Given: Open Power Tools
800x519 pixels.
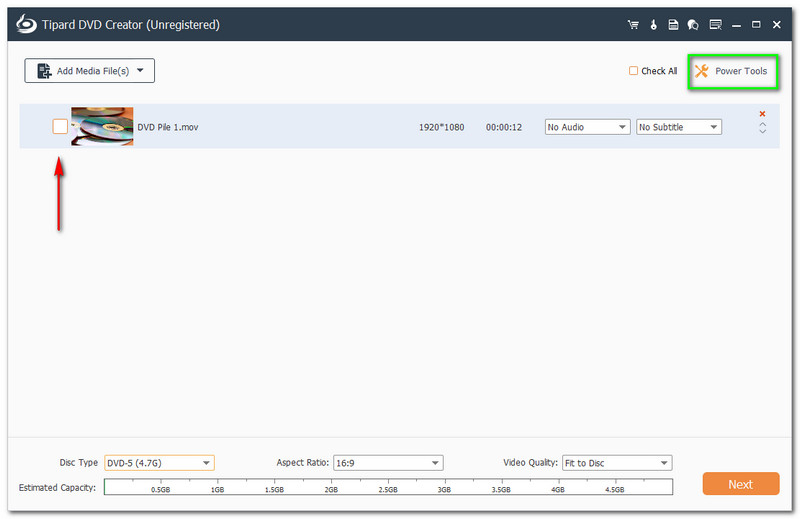Looking at the screenshot, I should click(731, 71).
